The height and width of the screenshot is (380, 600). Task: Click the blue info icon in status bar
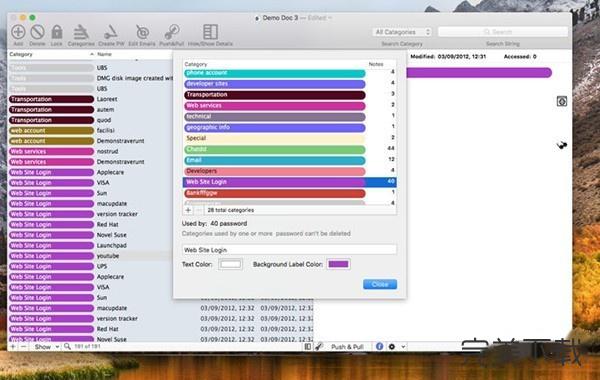pos(379,346)
